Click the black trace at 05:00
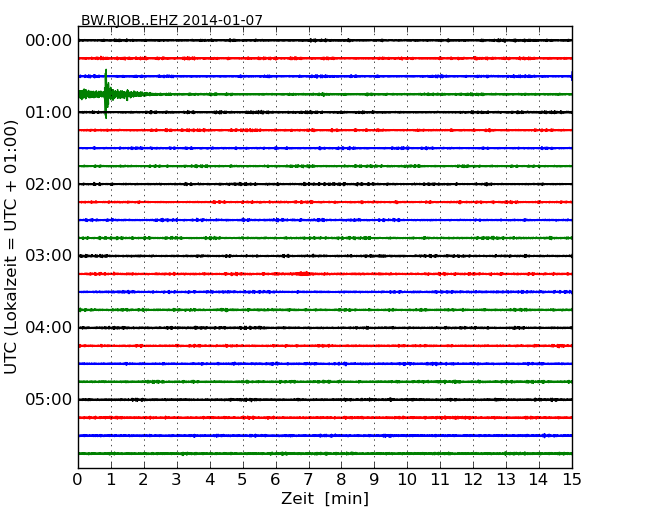Image resolution: width=650 pixels, height=520 pixels. (x=325, y=400)
